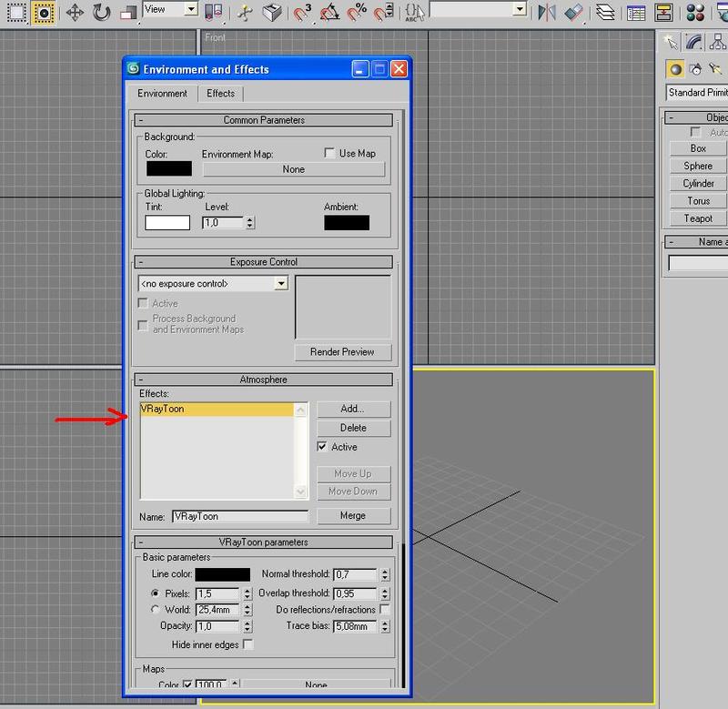Viewport: 728px width, 709px height.
Task: Create a Teapot primitive
Action: pyautogui.click(x=698, y=218)
